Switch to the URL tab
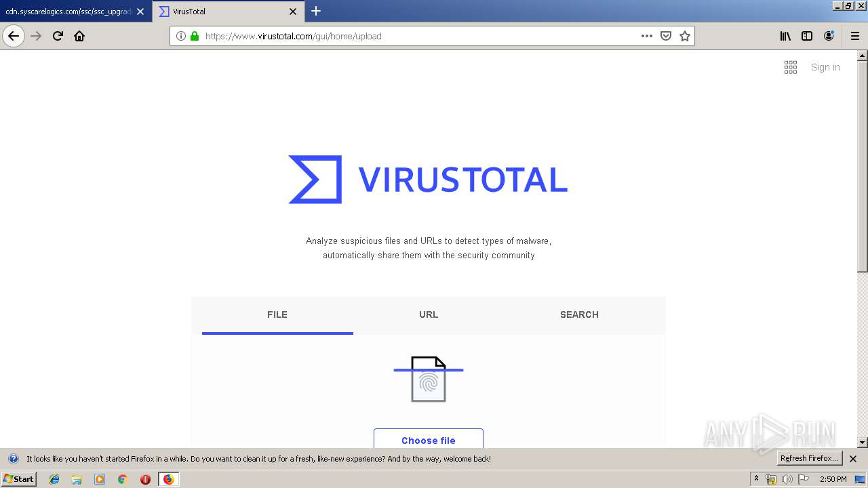Image resolution: width=868 pixels, height=488 pixels. coord(429,314)
